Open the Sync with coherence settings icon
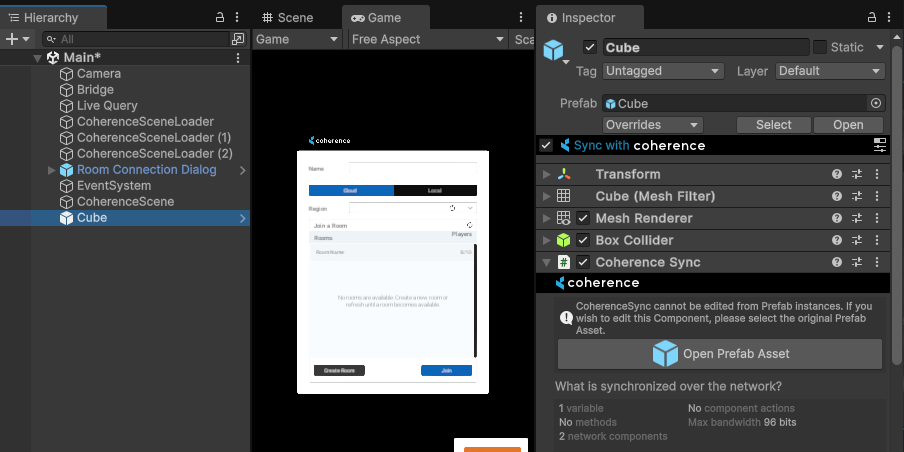904x452 pixels. click(880, 145)
